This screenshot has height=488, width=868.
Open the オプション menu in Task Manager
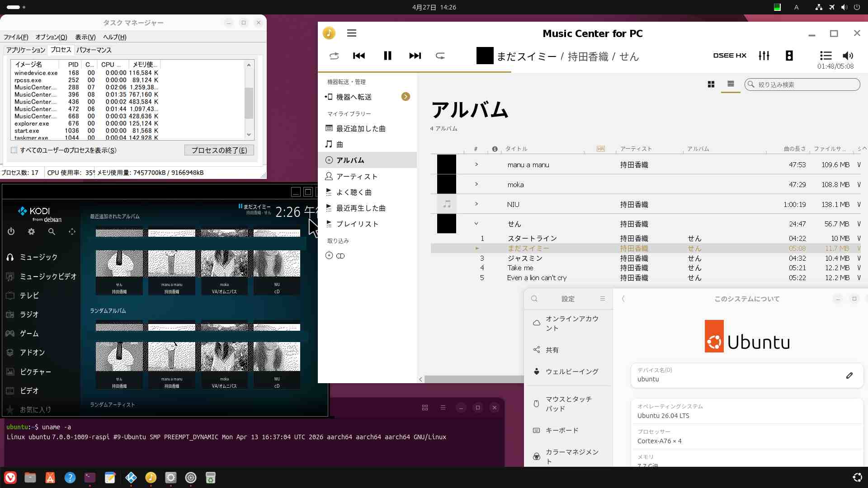pos(51,37)
